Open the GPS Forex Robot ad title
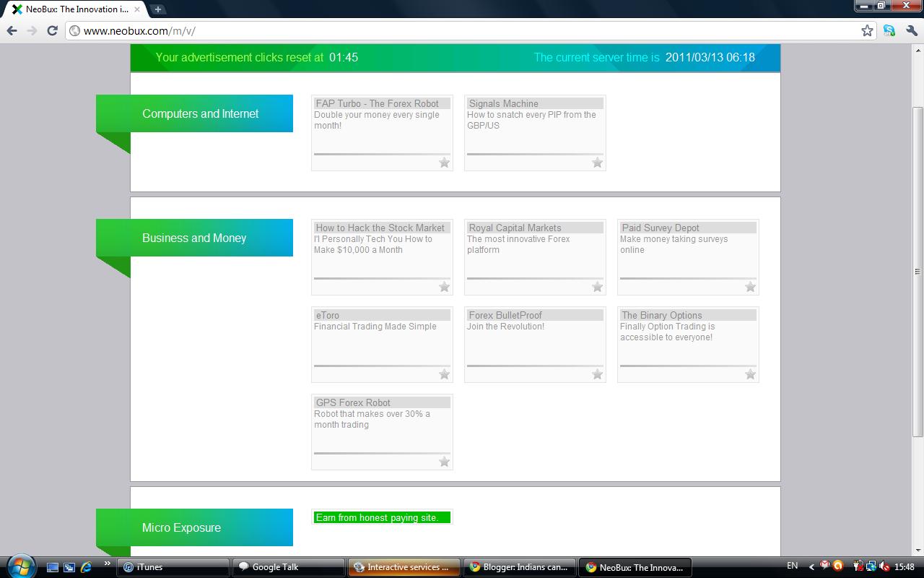This screenshot has width=924, height=578. (x=382, y=402)
